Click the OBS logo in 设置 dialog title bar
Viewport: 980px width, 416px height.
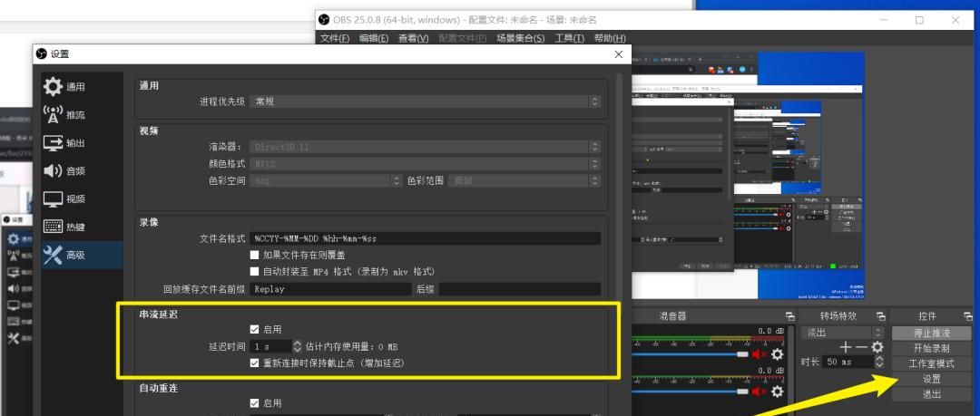pos(41,54)
